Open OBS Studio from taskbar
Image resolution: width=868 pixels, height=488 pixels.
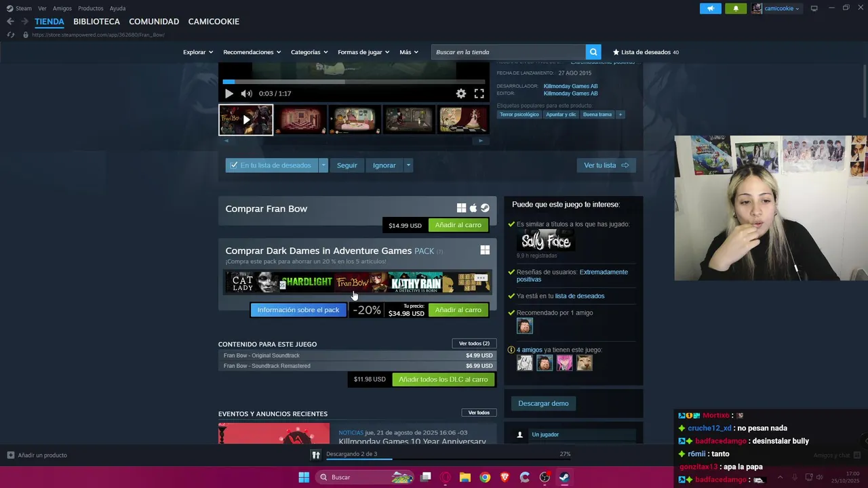click(x=545, y=477)
